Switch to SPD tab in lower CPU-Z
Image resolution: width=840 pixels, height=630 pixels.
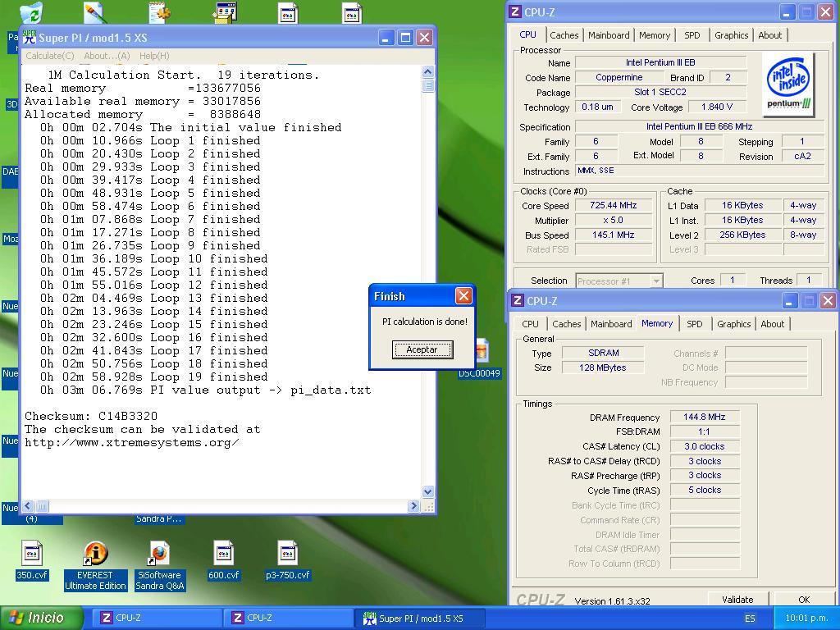694,324
